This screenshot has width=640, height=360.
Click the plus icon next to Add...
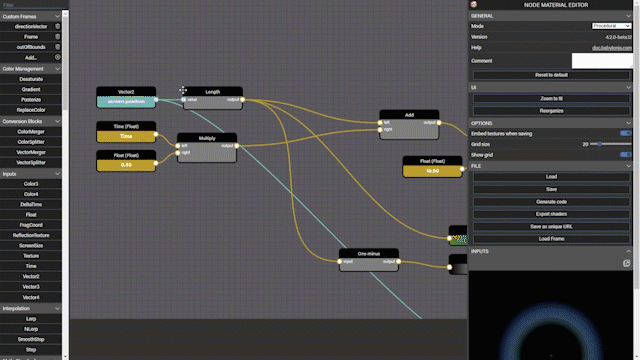(x=58, y=57)
